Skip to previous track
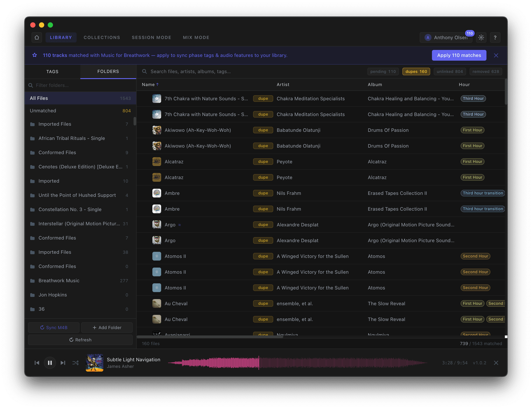The width and height of the screenshot is (532, 409). [x=37, y=363]
